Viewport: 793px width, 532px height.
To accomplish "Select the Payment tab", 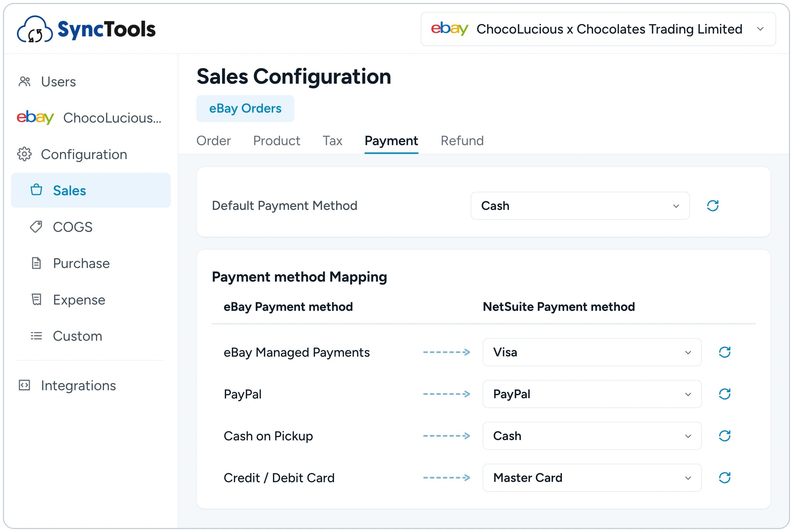I will (x=391, y=140).
